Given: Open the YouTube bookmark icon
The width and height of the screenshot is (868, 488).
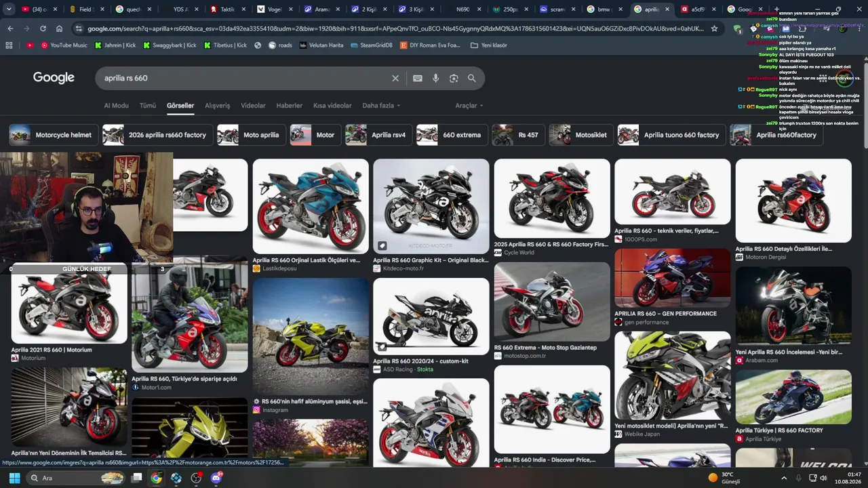Looking at the screenshot, I should tap(30, 45).
